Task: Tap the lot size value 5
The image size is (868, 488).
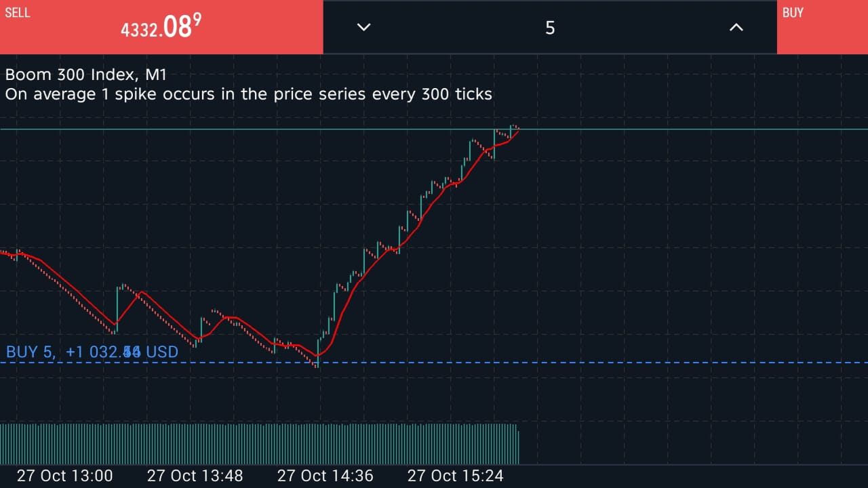Action: [x=550, y=27]
